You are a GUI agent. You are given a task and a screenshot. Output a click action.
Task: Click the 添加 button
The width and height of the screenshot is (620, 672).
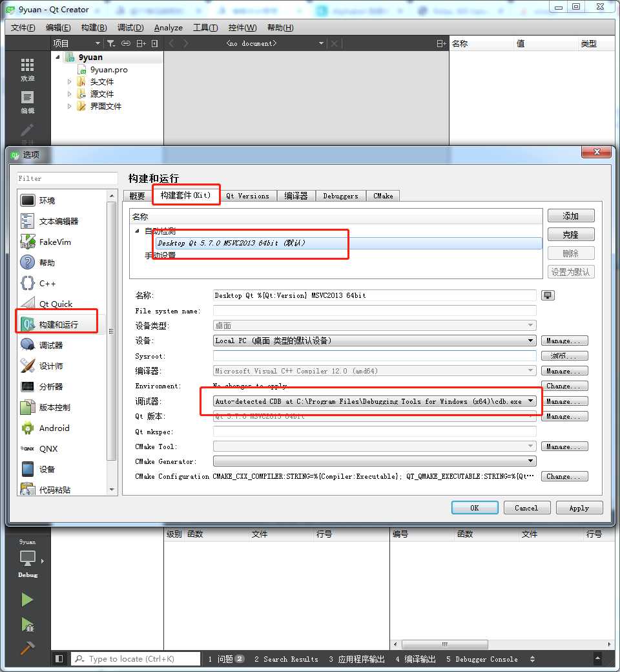(x=571, y=216)
